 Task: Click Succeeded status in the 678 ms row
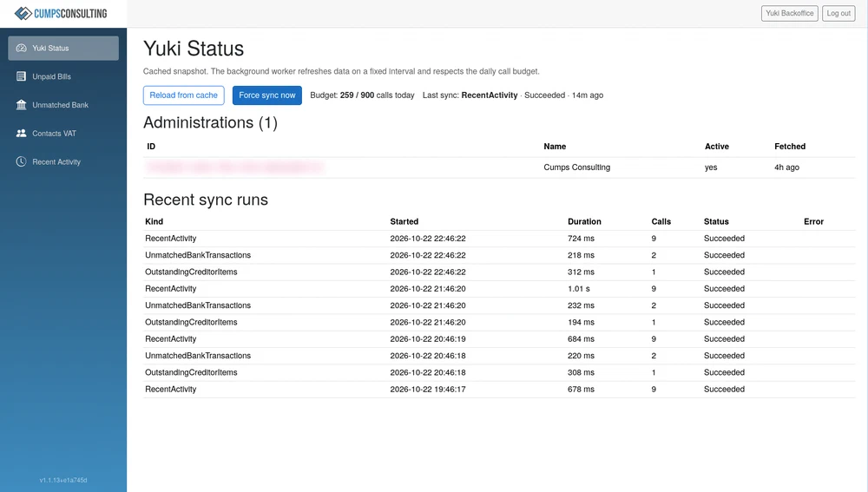724,389
